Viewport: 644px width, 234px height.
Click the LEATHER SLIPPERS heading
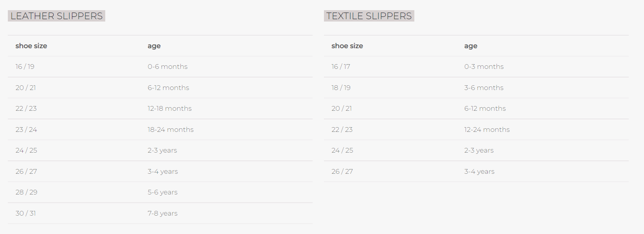coord(56,16)
